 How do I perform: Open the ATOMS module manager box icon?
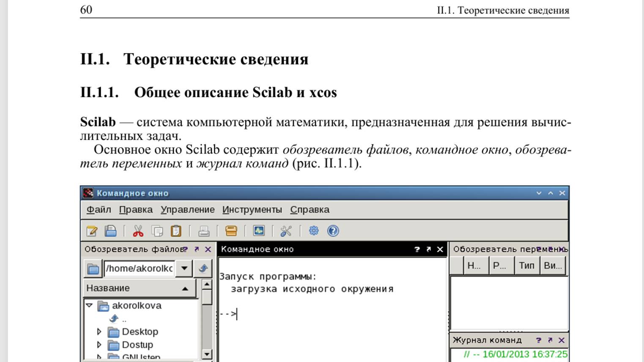pos(231,231)
